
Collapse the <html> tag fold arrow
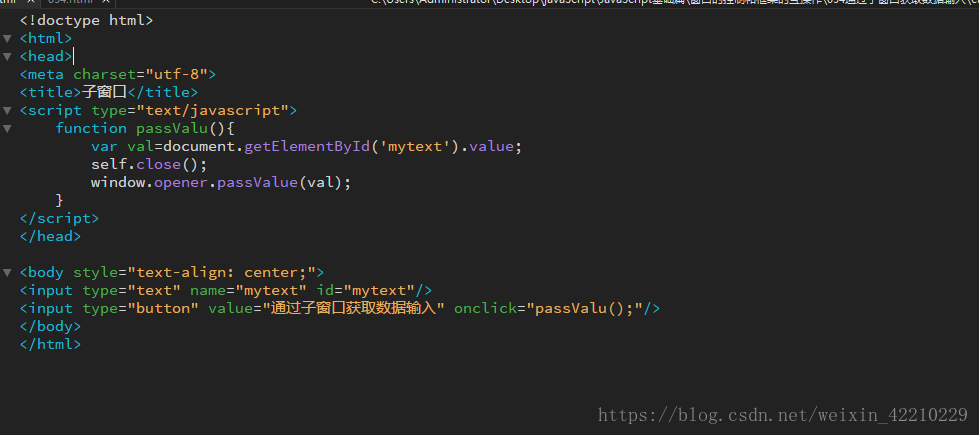tap(7, 38)
